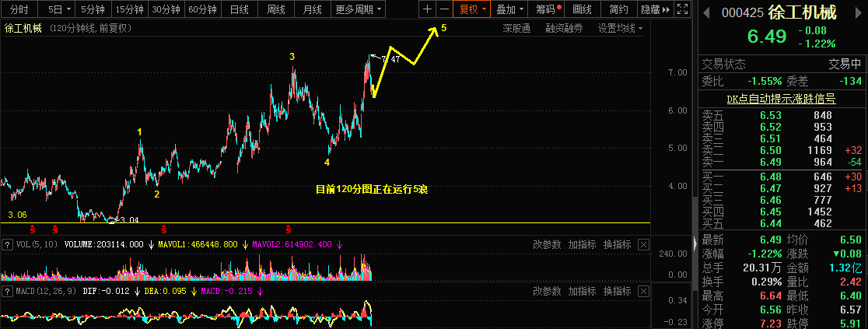Zoom in chart with plus button
This screenshot has height=329, width=868.
pyautogui.click(x=427, y=9)
